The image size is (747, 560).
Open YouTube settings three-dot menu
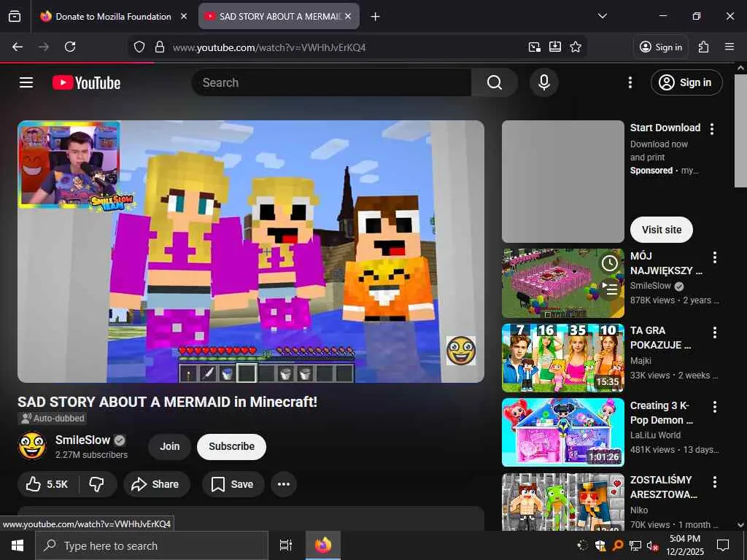630,82
